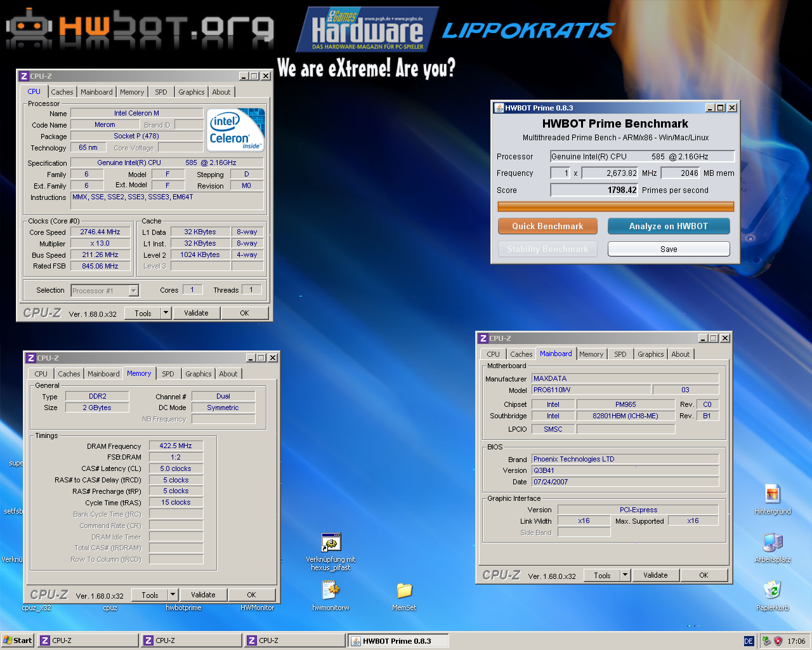Click the DE language indicator in tray
The width and height of the screenshot is (812, 650).
749,641
